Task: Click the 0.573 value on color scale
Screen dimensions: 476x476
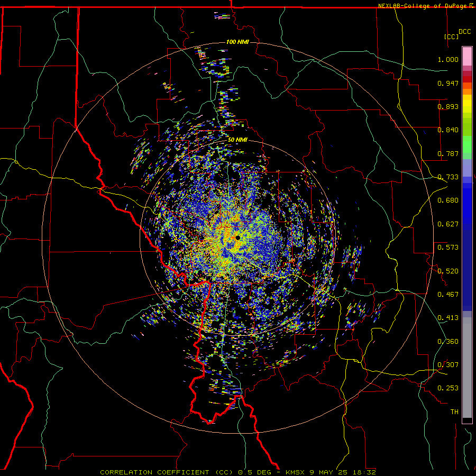Action: [x=448, y=248]
